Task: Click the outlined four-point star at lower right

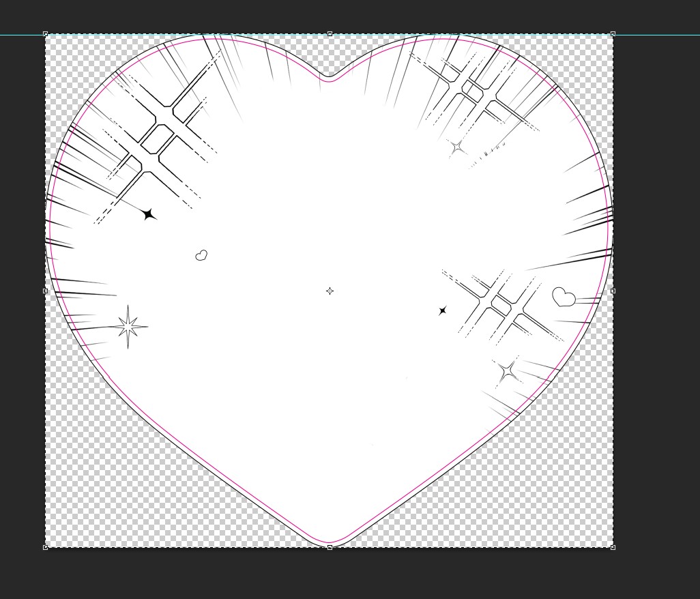Action: [x=507, y=372]
